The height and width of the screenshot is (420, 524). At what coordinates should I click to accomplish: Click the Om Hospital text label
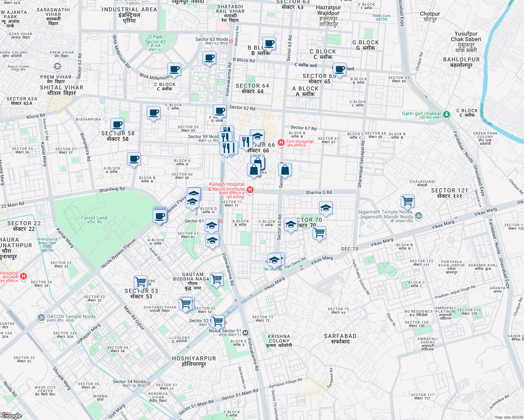click(300, 141)
